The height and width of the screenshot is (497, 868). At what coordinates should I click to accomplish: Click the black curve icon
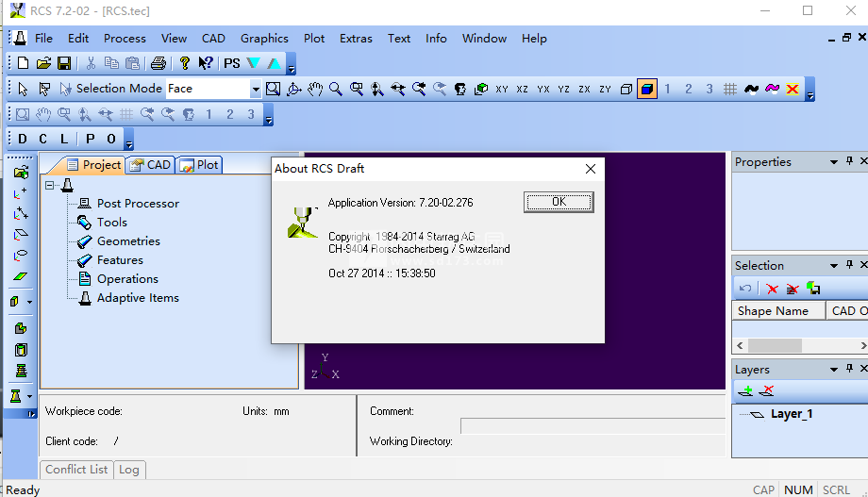tap(751, 89)
